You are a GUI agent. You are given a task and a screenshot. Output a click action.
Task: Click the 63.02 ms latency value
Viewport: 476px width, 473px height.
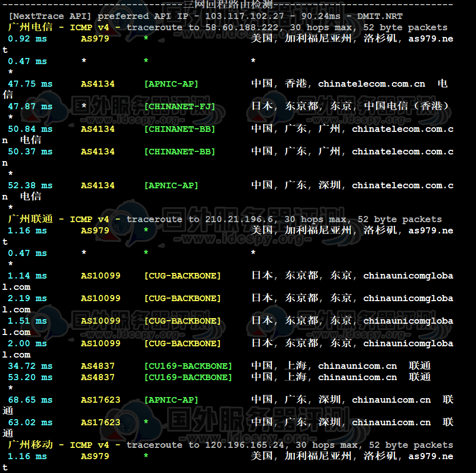(x=30, y=422)
